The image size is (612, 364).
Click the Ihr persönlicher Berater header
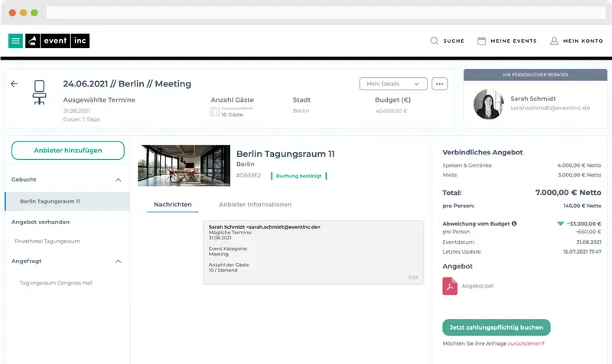[x=535, y=74]
